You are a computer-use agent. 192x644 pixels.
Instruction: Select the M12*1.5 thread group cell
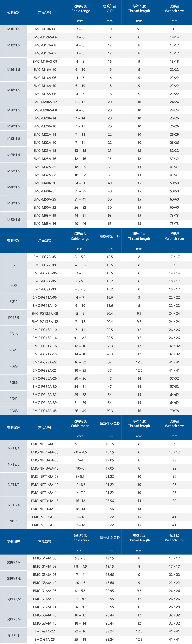(x=13, y=45)
